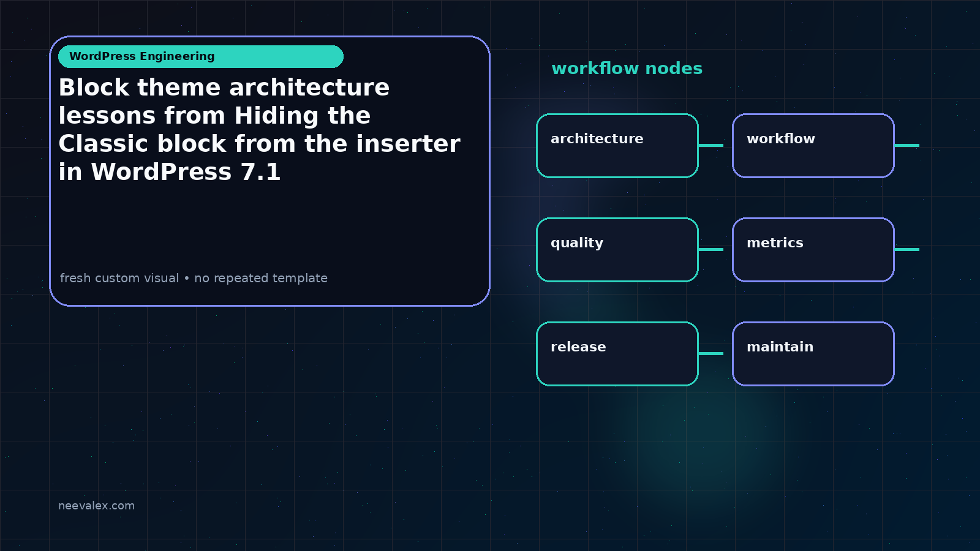The height and width of the screenshot is (551, 980).
Task: Open the quality node
Action: point(617,250)
